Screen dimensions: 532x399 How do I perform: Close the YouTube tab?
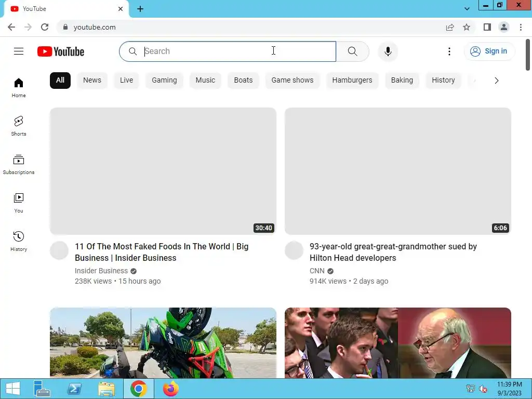click(x=121, y=9)
